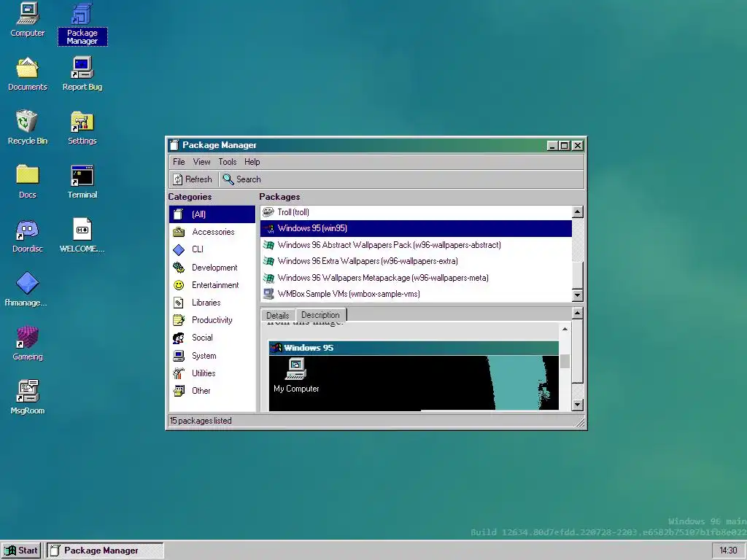Open the Doordisc shortcut
747x560 pixels.
(28, 236)
